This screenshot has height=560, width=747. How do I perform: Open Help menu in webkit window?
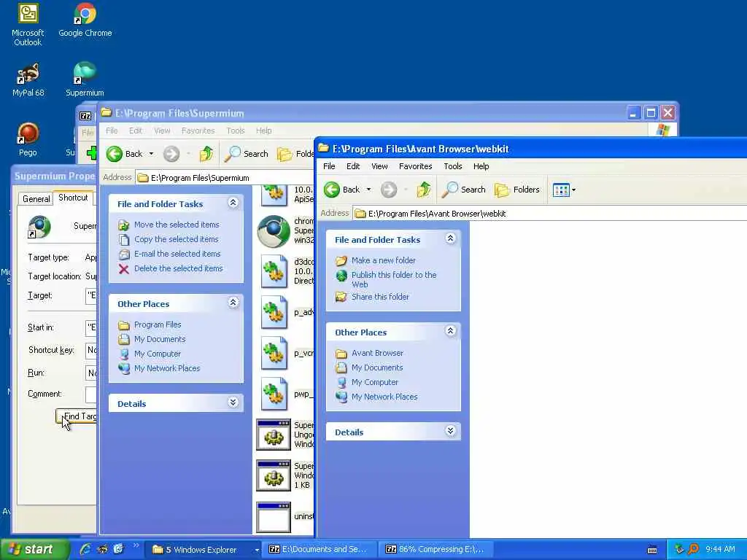tap(481, 166)
